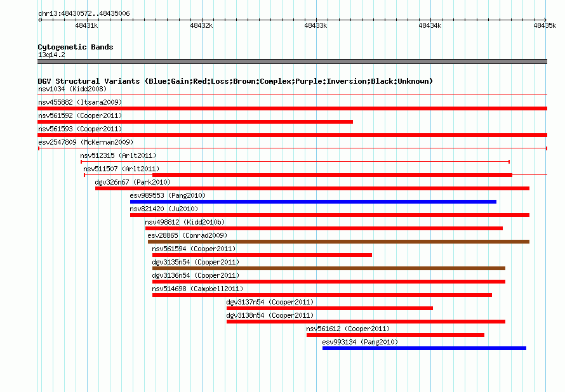Open the esv993134 (Pang2010) label
Image resolution: width=565 pixels, height=392 pixels.
[x=361, y=342]
